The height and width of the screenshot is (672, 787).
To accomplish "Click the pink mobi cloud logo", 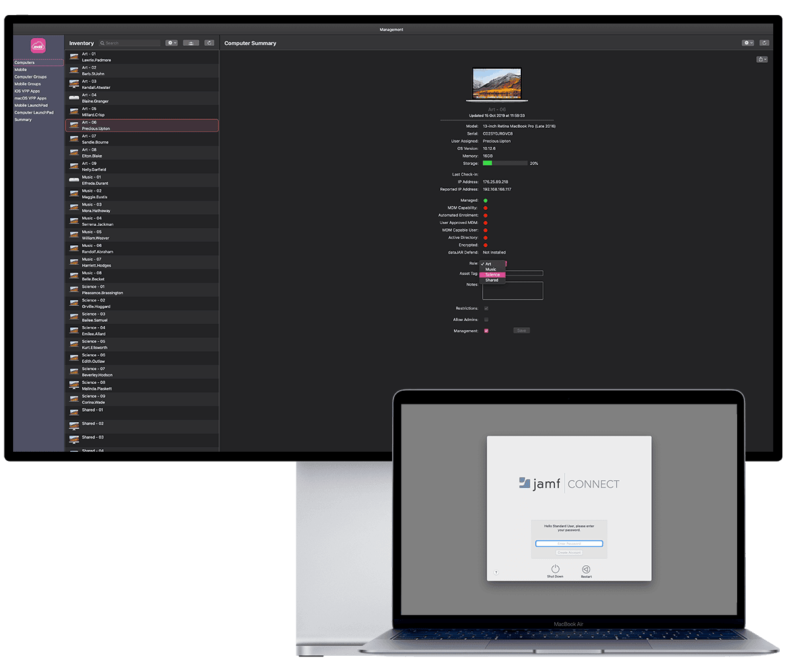I will [x=38, y=45].
